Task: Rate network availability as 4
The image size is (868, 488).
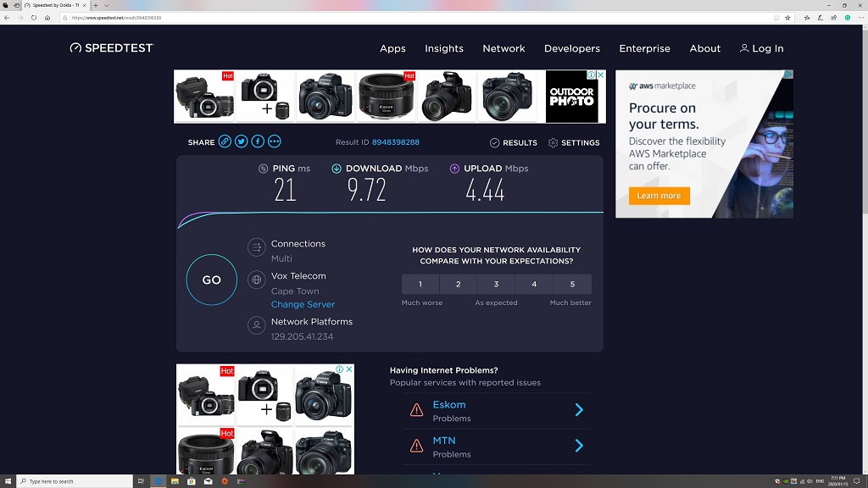Action: [534, 284]
